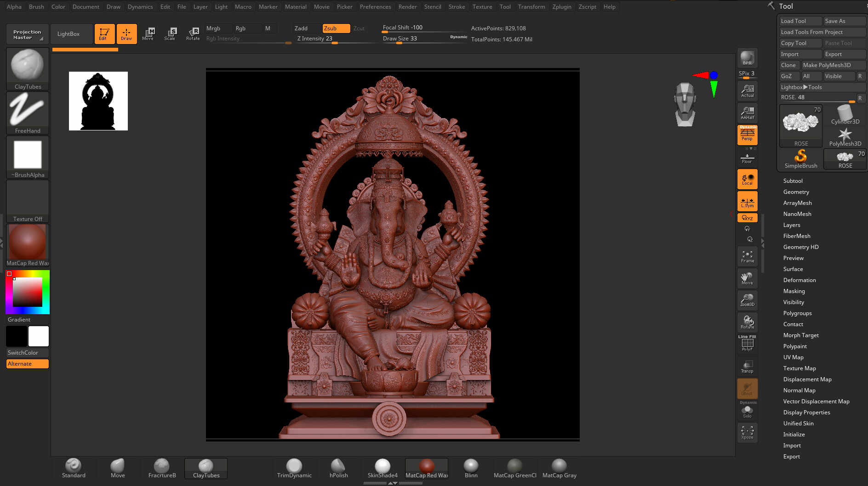This screenshot has width=868, height=486.
Task: Choose the MatCap GreenCl material
Action: click(515, 469)
